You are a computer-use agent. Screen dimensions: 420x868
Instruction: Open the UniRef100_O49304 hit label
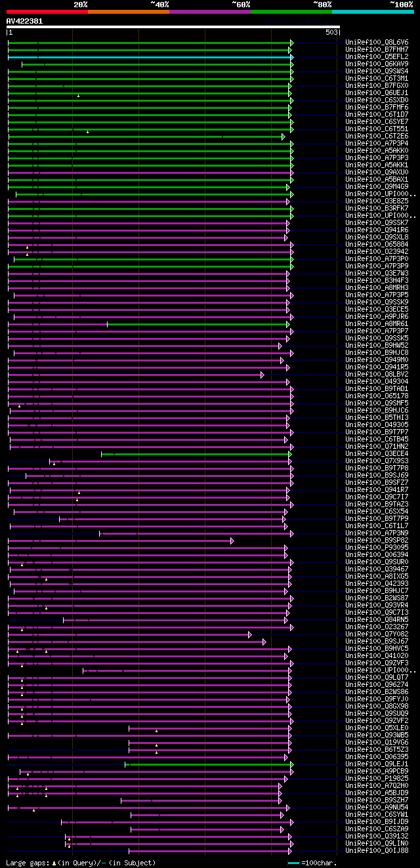click(377, 382)
